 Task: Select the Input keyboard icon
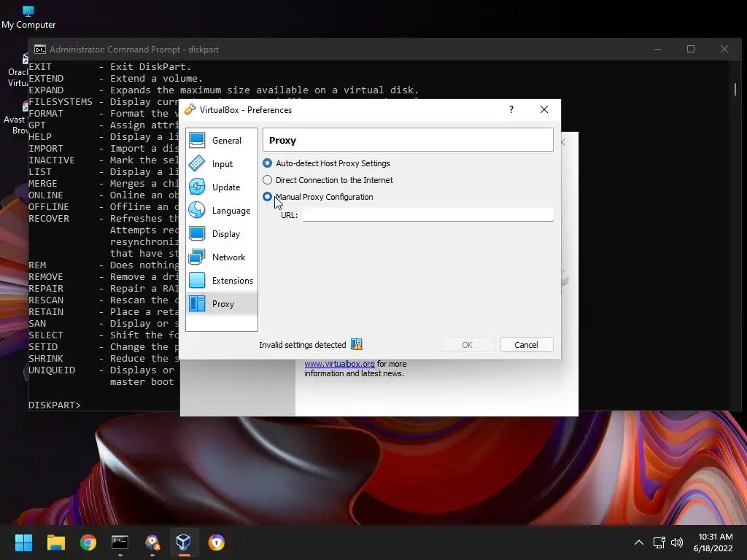(197, 163)
